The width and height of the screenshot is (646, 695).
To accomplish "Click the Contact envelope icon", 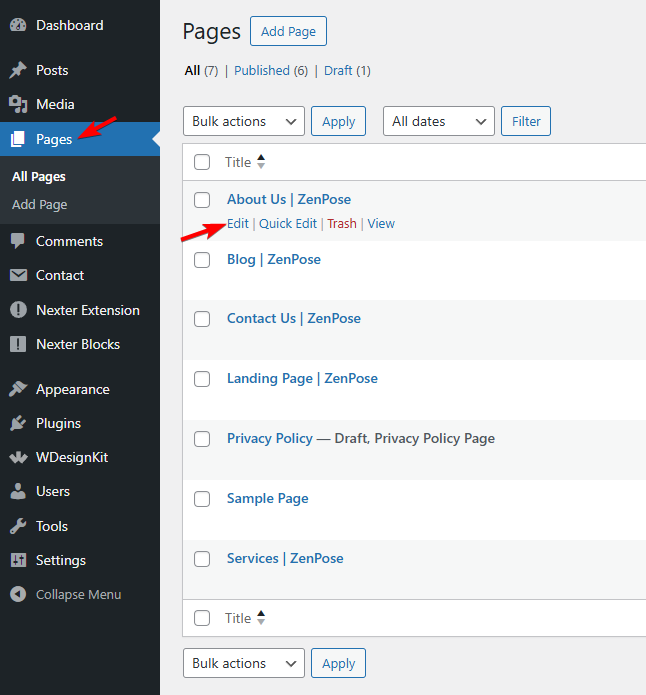I will click(x=18, y=275).
